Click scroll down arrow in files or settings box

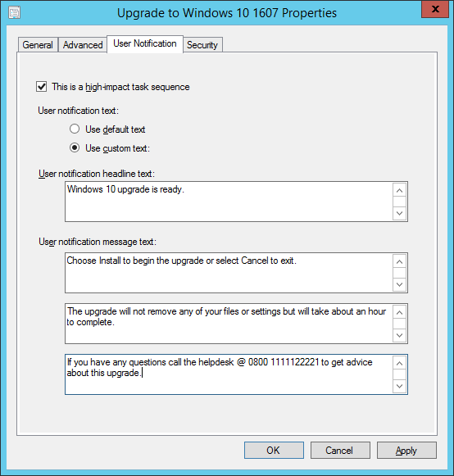(399, 335)
